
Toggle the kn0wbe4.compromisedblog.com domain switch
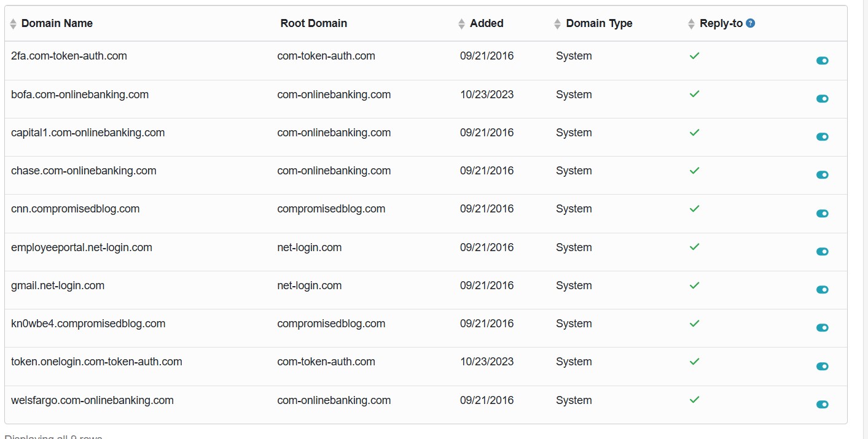coord(822,328)
